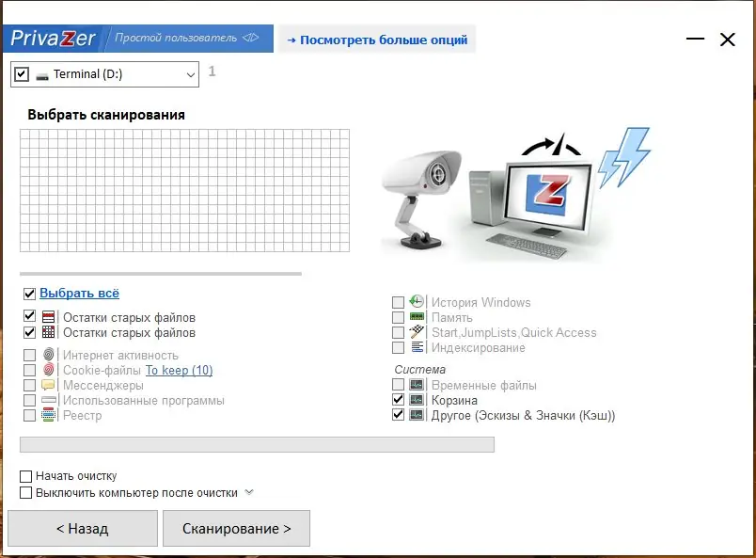
Task: Click the user mode switch arrows icon
Action: coord(251,38)
